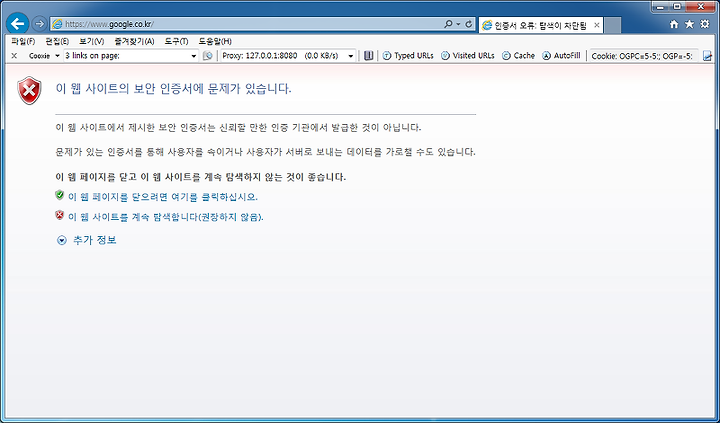Maximize the browser window
The width and height of the screenshot is (720, 423).
click(678, 7)
